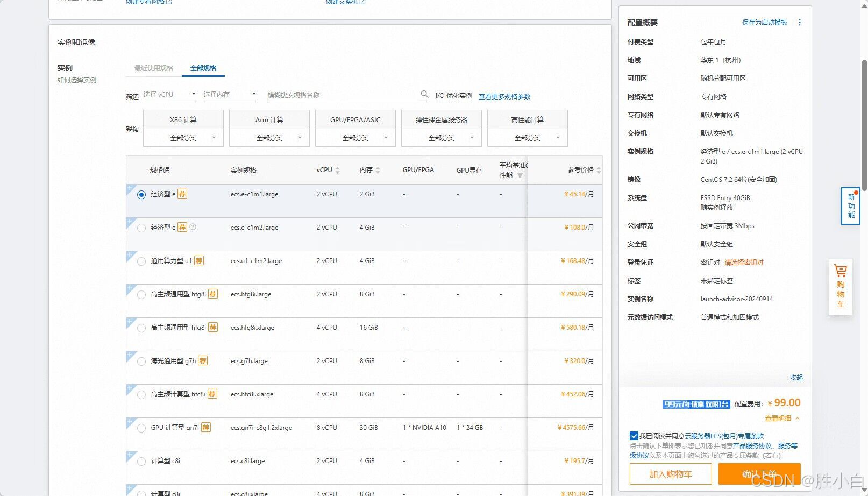This screenshot has width=868, height=496.
Task: Click the ￥4575.66/月 price cell
Action: point(575,428)
